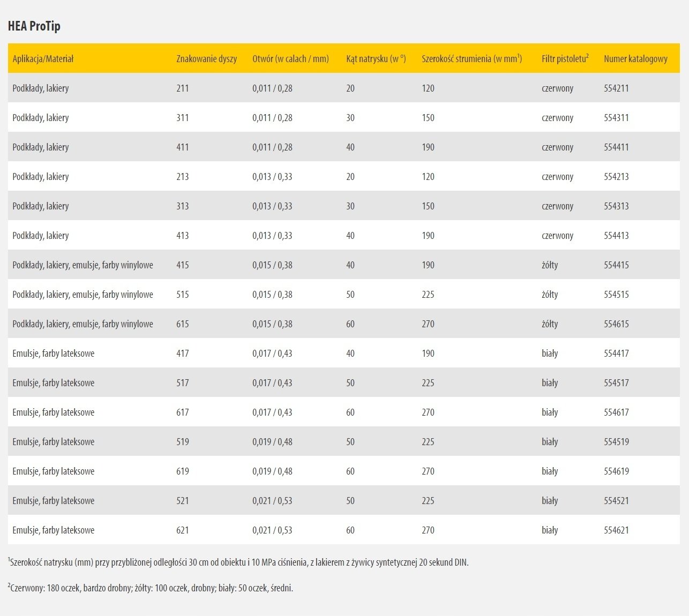Click the footnote about Szerokość natrysku
Viewport: 689px width, 616px height.
(238, 562)
